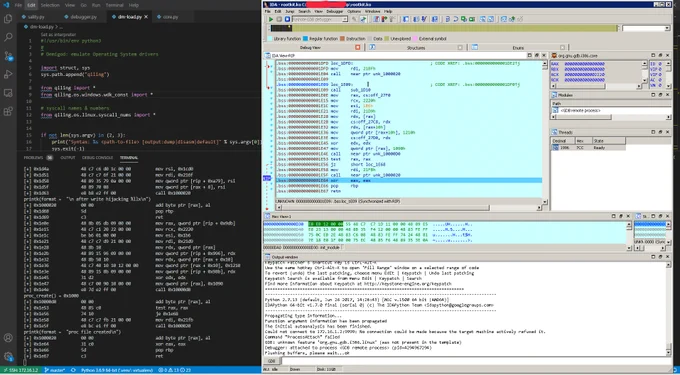Image resolution: width=680 pixels, height=375 pixels.
Task: Open the VS Code Explorer sidebar icon
Action: click(x=8, y=19)
